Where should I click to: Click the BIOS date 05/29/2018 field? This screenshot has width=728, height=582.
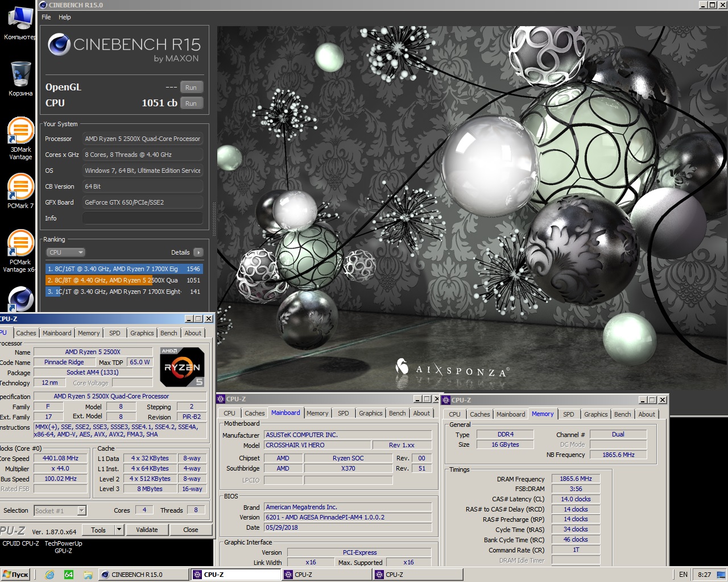coord(348,527)
